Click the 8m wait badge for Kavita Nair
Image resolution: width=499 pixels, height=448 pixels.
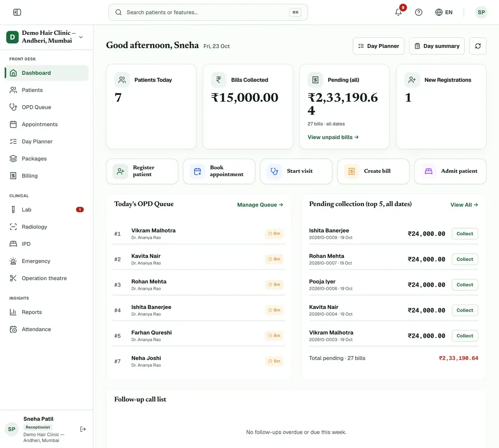point(274,259)
